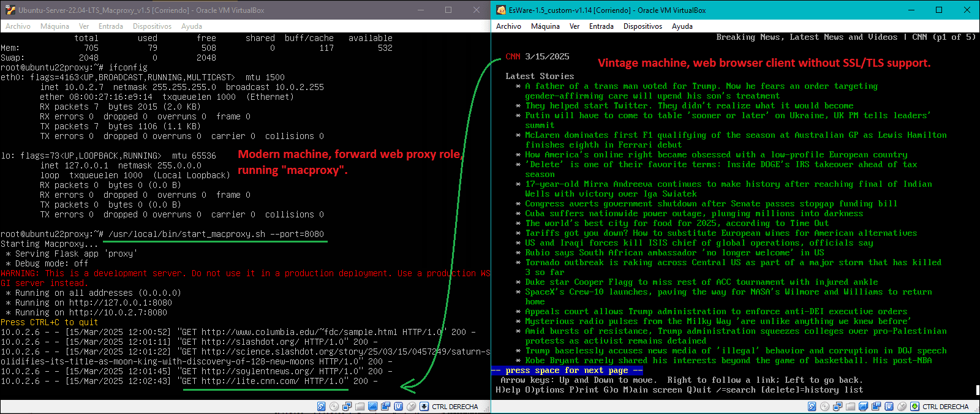The image size is (980, 414).
Task: Click the soylentnews.org GET log line
Action: coord(197,371)
